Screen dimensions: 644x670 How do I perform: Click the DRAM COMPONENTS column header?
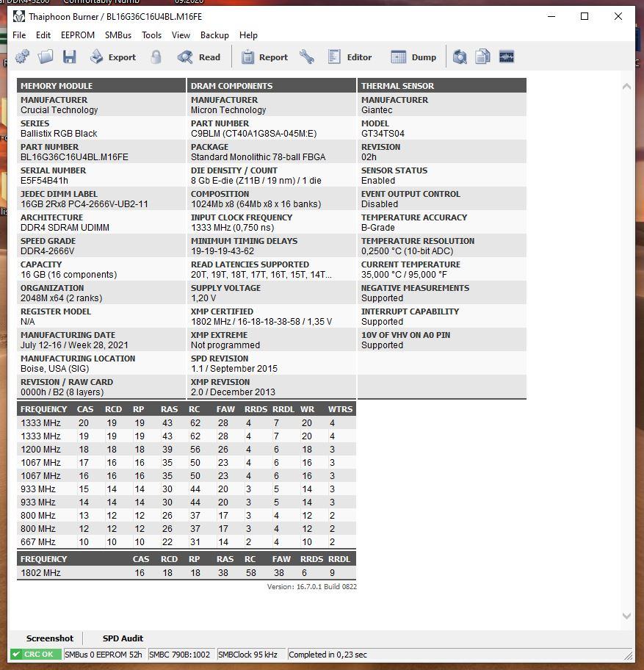[x=272, y=85]
